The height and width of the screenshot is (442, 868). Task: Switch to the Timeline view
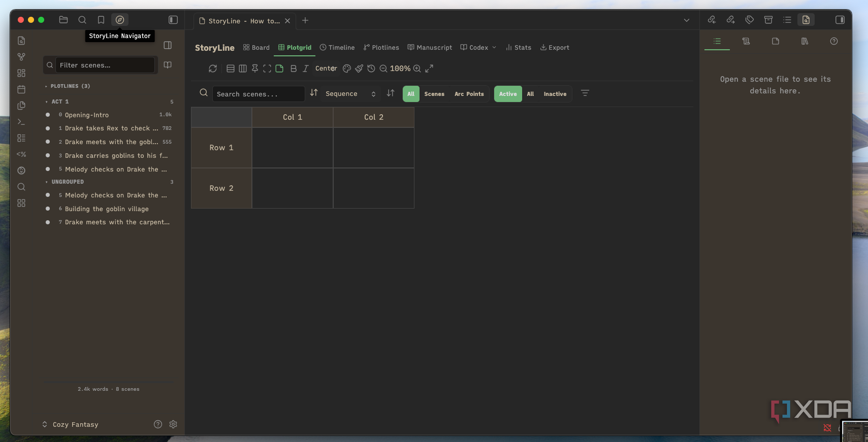pyautogui.click(x=337, y=48)
